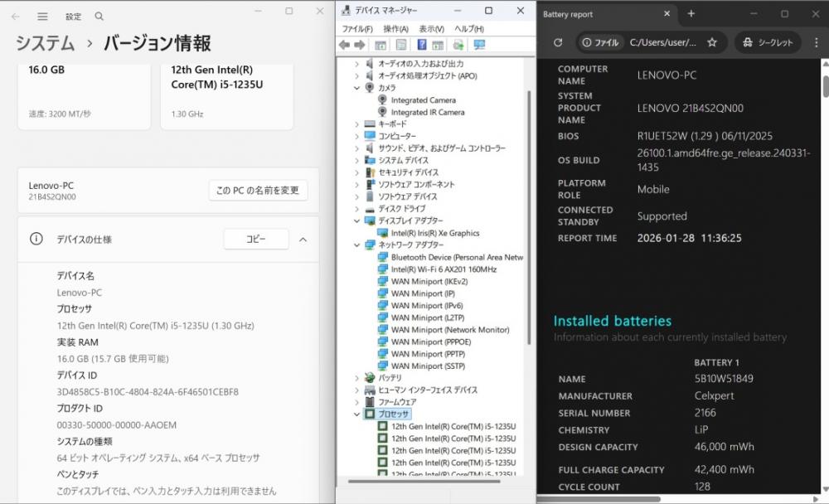Select Intel(R) Iris(R) Xe Graphics device
The image size is (829, 504).
click(x=435, y=234)
